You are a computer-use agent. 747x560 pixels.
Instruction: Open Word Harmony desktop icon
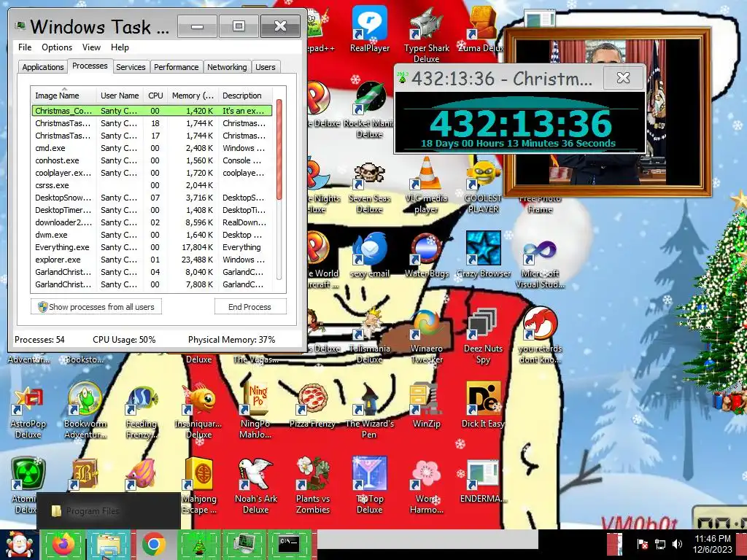point(426,486)
